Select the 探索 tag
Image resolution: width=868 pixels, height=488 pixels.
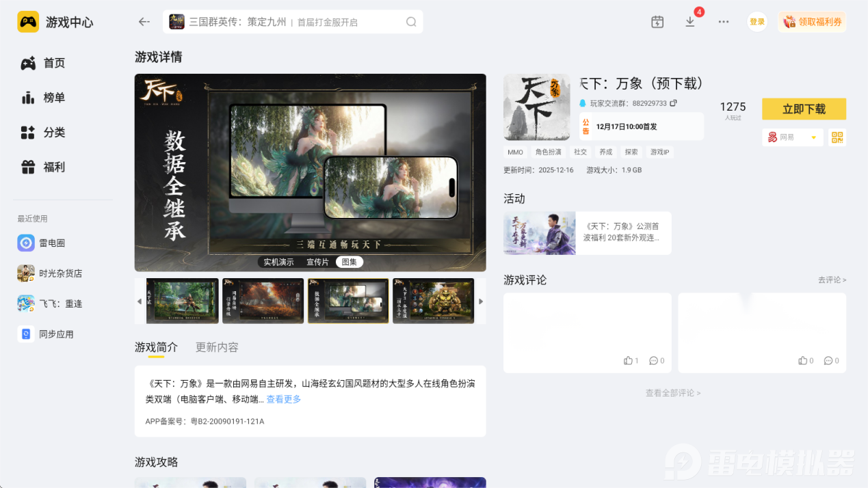click(631, 152)
